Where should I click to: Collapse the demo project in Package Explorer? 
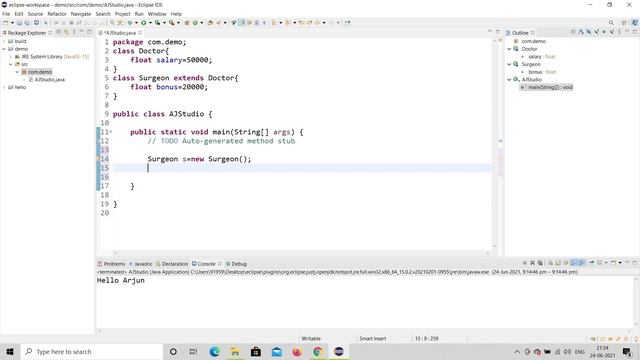[x=4, y=49]
